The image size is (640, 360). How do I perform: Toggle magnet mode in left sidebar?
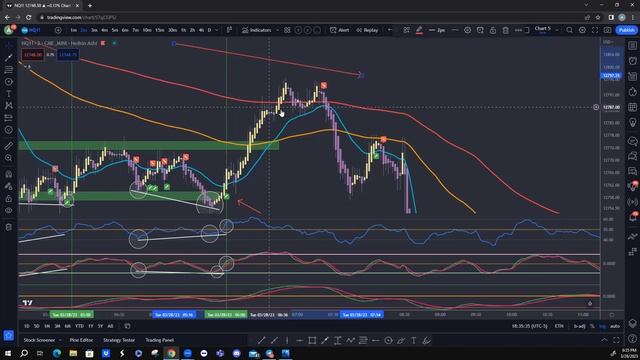[x=9, y=174]
